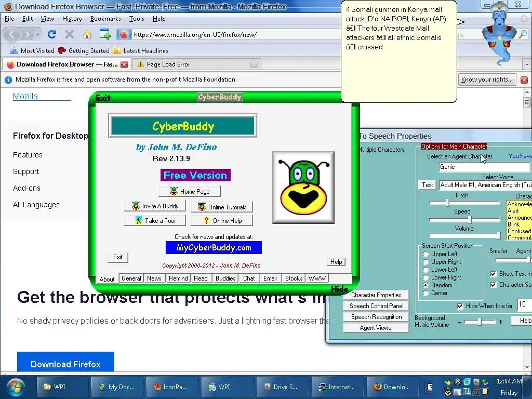Click the Online Tutorials button
Image resolution: width=532 pixels, height=399 pixels.
(222, 207)
